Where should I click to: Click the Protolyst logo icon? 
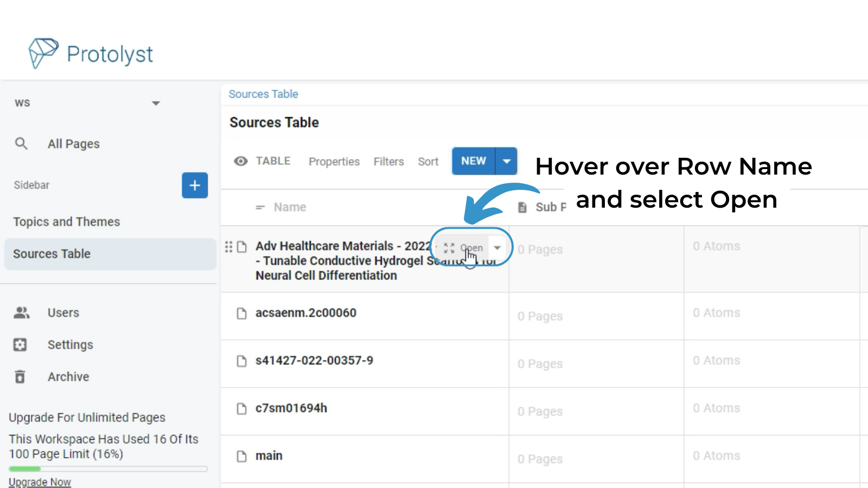coord(43,53)
